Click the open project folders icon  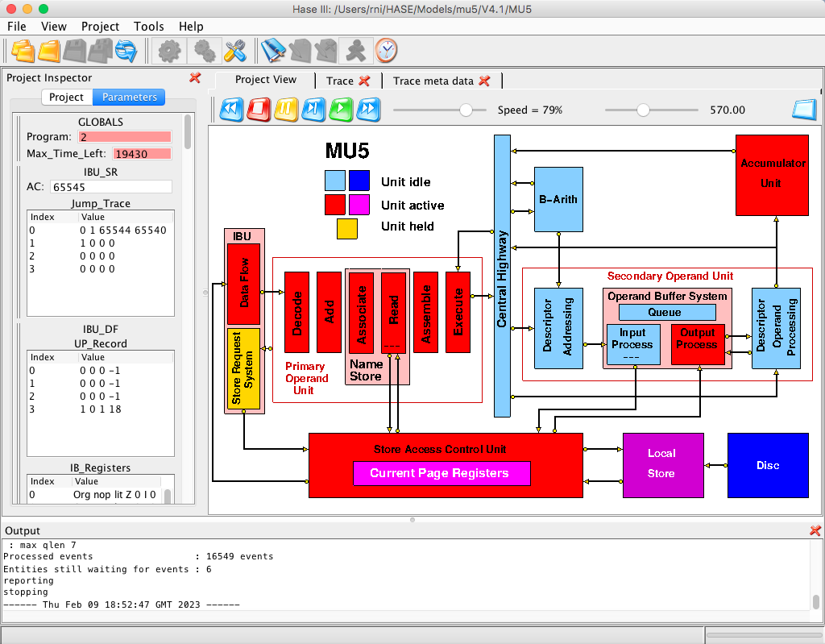[23, 51]
